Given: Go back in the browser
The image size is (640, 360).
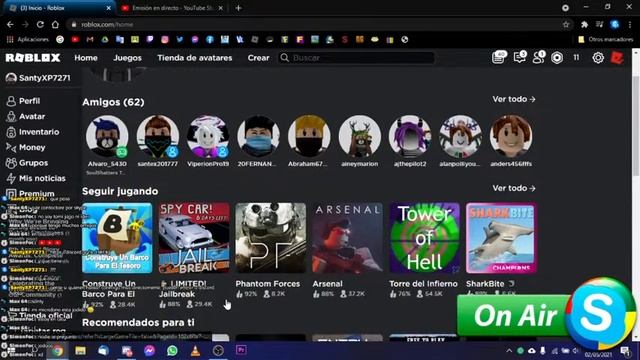Looking at the screenshot, I should 10,24.
